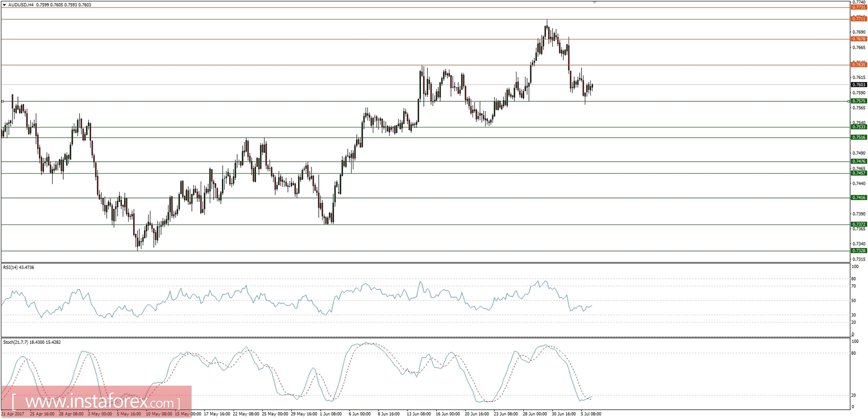Click the green 0.7328 support price label

[x=859, y=251]
